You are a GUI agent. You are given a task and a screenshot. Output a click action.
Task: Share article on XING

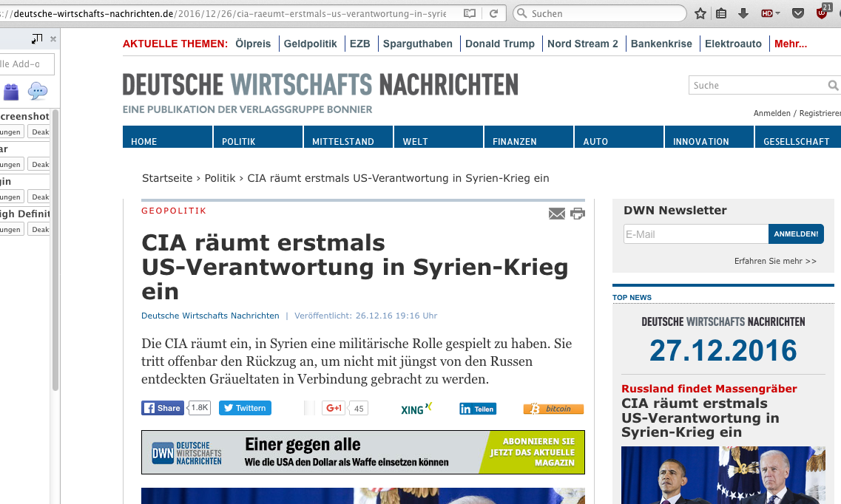[x=416, y=409]
